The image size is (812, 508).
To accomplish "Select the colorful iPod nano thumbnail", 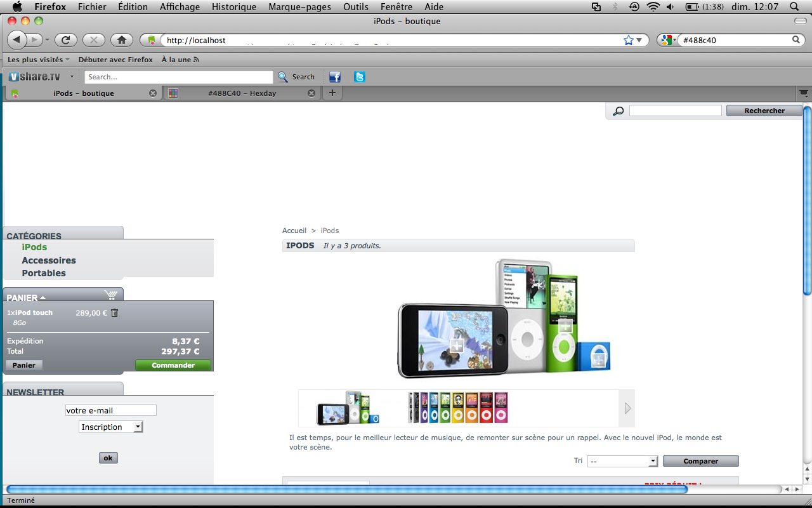I will pos(458,408).
